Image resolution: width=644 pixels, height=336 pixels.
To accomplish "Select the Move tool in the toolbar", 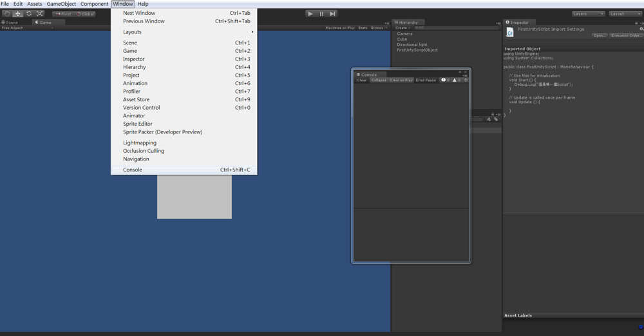I will (x=18, y=14).
